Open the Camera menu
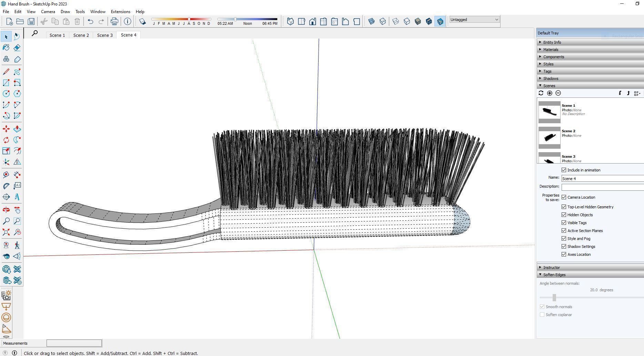This screenshot has width=644, height=356. pos(48,12)
